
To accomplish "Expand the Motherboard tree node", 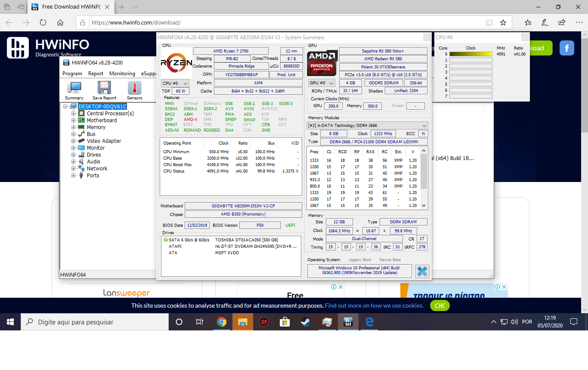I will [x=73, y=120].
